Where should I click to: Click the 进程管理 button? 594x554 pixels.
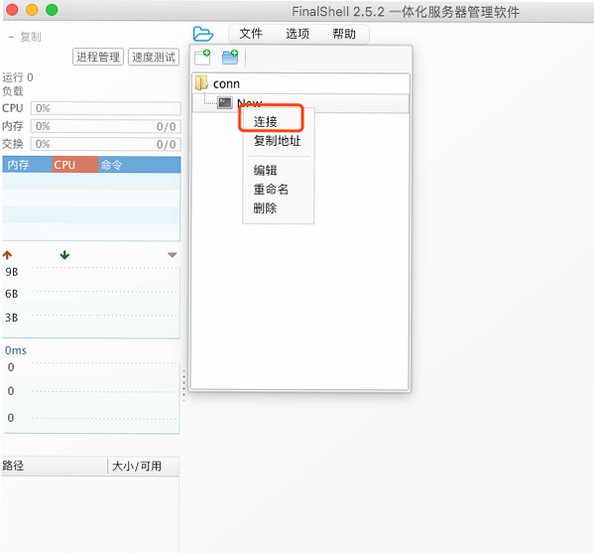pyautogui.click(x=98, y=57)
